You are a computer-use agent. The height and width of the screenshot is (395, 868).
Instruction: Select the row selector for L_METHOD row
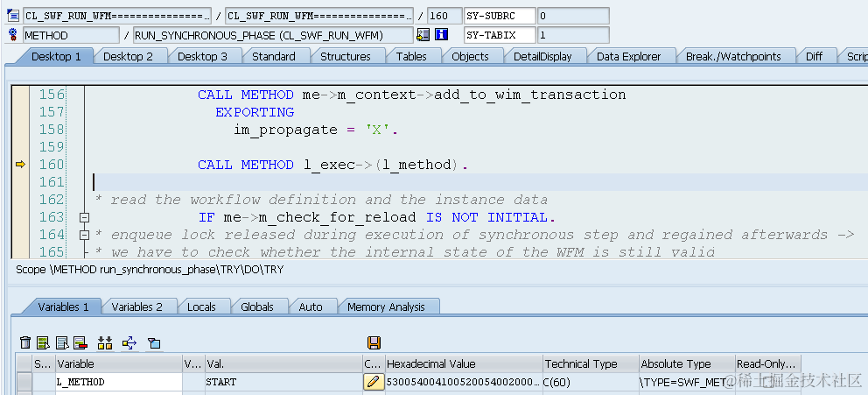click(24, 382)
